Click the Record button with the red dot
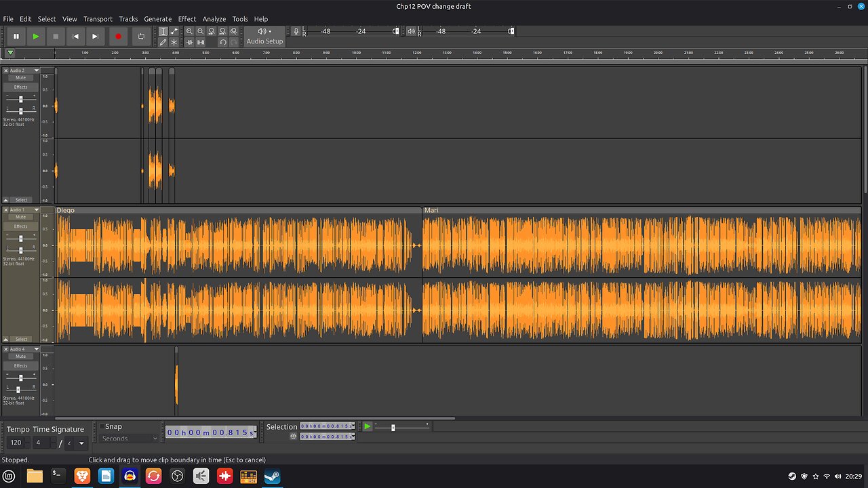Image resolution: width=868 pixels, height=488 pixels. [x=118, y=36]
